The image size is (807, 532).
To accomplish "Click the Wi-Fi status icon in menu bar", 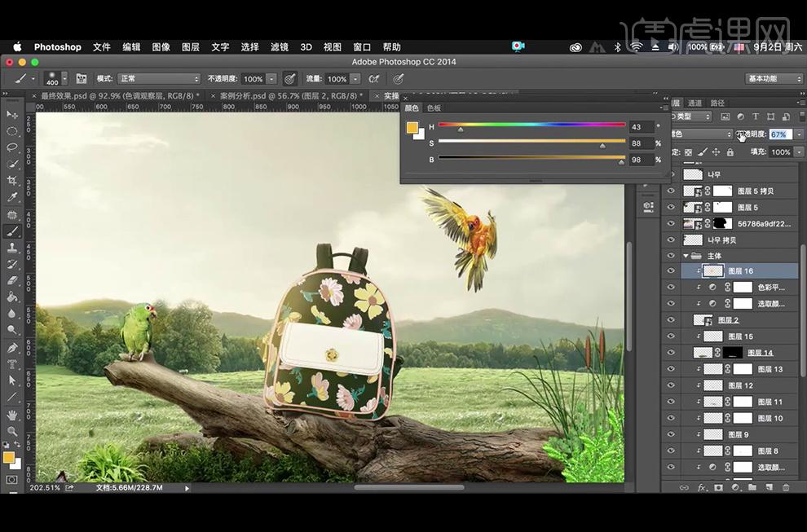I will 637,46.
